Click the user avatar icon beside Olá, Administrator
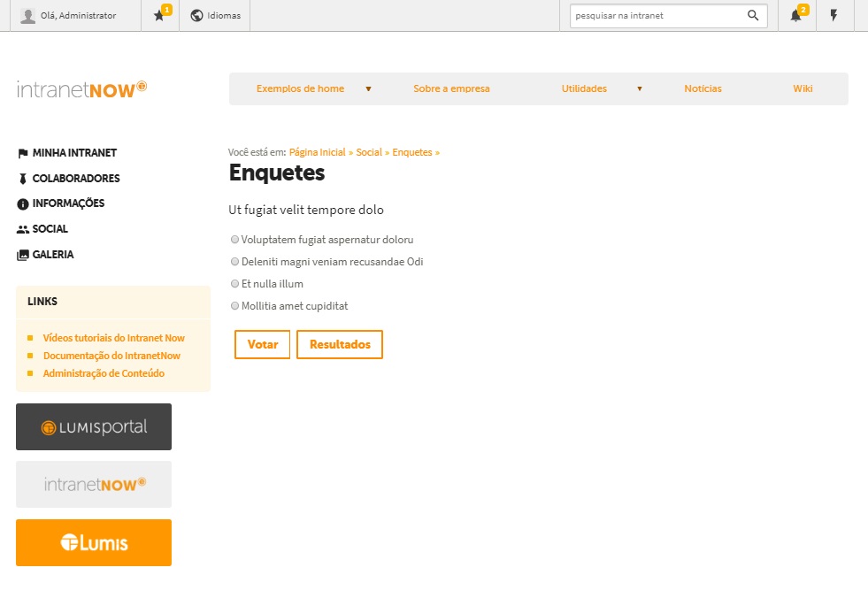 (27, 16)
